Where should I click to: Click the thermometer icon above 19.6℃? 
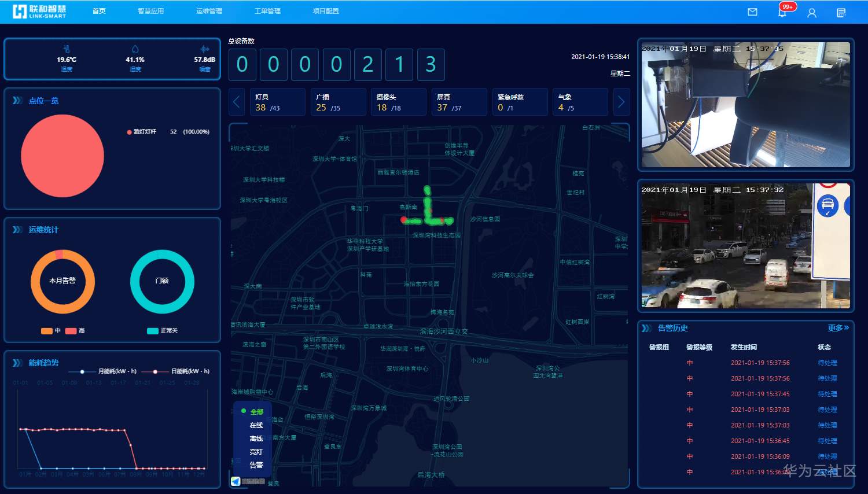[67, 49]
